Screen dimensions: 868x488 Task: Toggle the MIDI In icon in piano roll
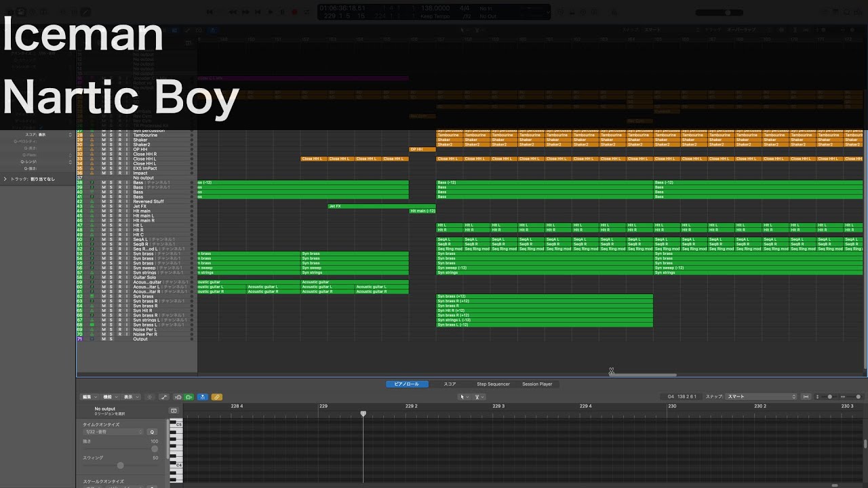click(178, 396)
